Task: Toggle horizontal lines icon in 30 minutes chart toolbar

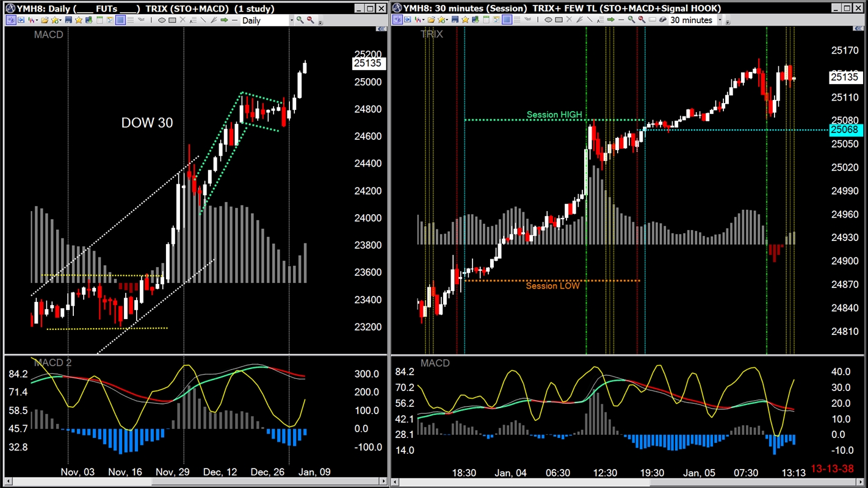Action: pyautogui.click(x=518, y=20)
